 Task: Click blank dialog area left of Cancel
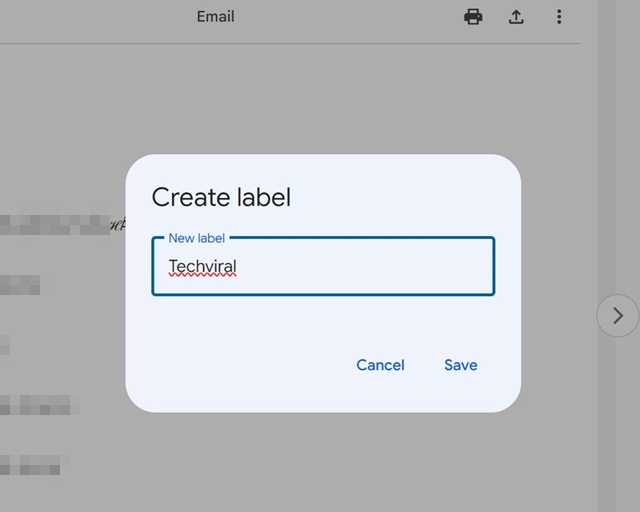tap(240, 365)
